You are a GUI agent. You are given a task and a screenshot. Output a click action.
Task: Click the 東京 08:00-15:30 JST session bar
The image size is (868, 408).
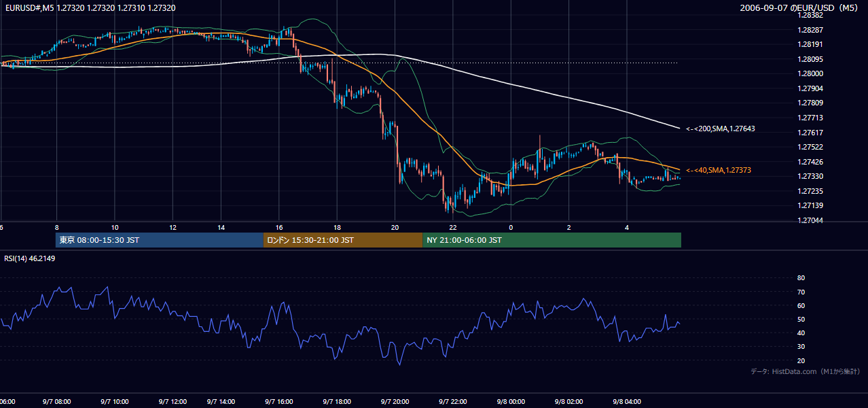click(160, 240)
